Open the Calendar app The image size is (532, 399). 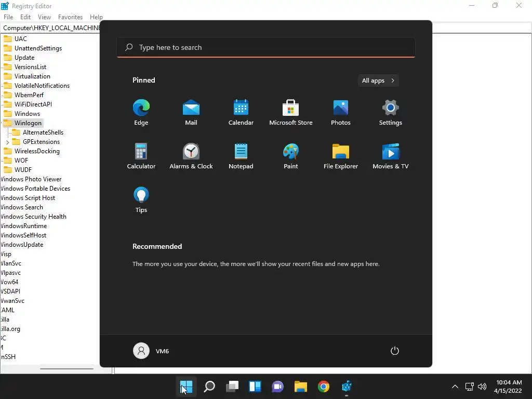click(x=241, y=112)
